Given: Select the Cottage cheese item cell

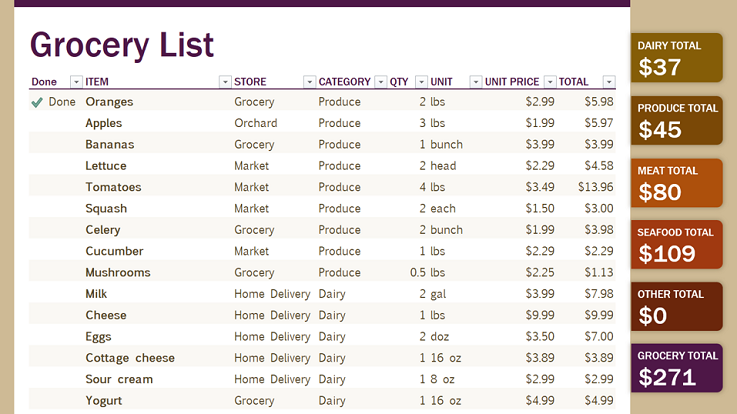Looking at the screenshot, I should 157,358.
